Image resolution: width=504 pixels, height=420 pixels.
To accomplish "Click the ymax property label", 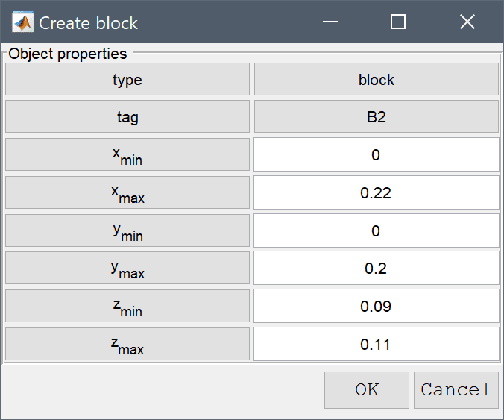I will point(127,269).
